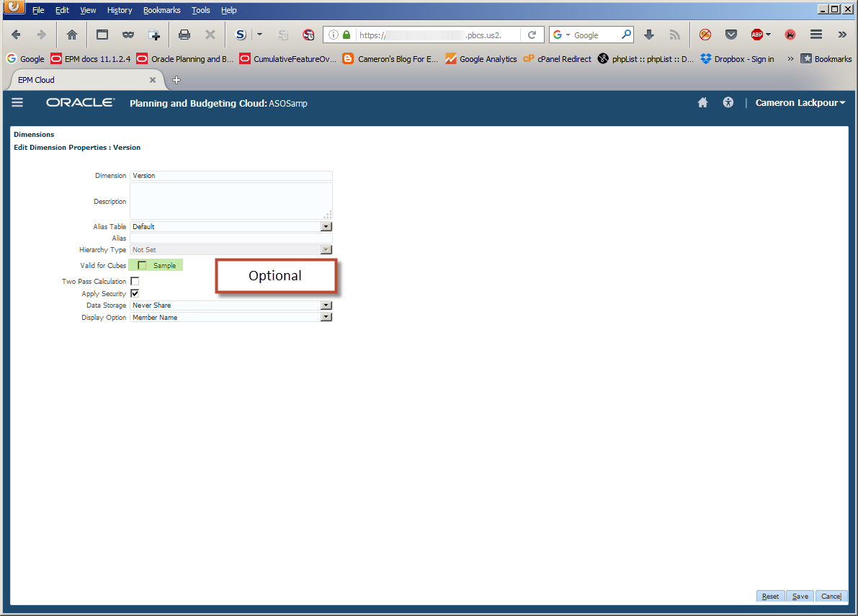Open the Cameron Lackpour user menu
The image size is (858, 616).
coord(800,103)
